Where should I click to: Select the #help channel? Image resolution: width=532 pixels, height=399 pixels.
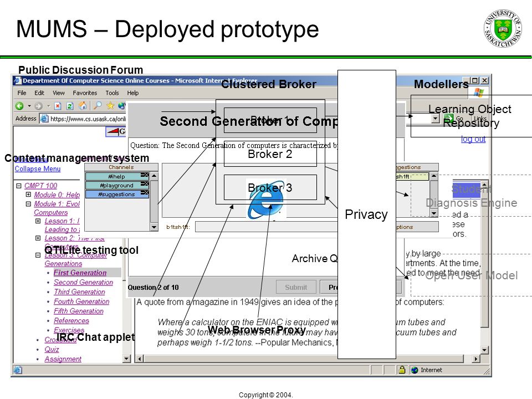117,176
